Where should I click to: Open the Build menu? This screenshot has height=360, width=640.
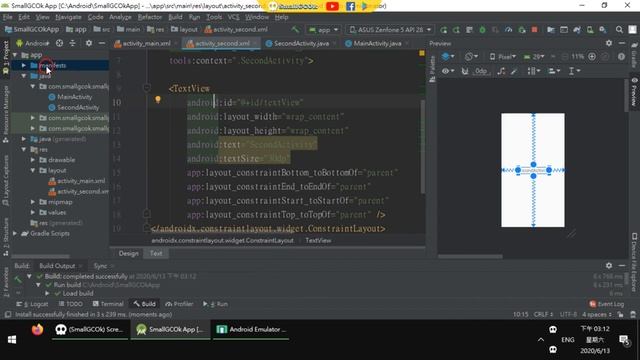[176, 17]
